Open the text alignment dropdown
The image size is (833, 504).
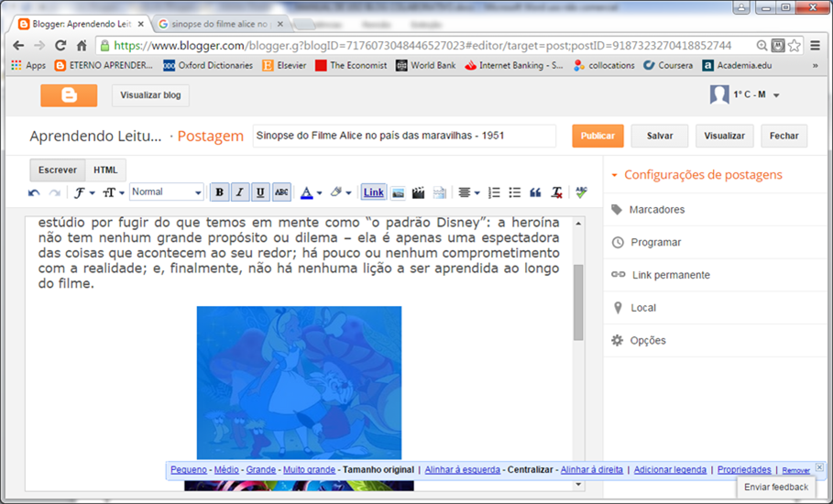point(468,192)
